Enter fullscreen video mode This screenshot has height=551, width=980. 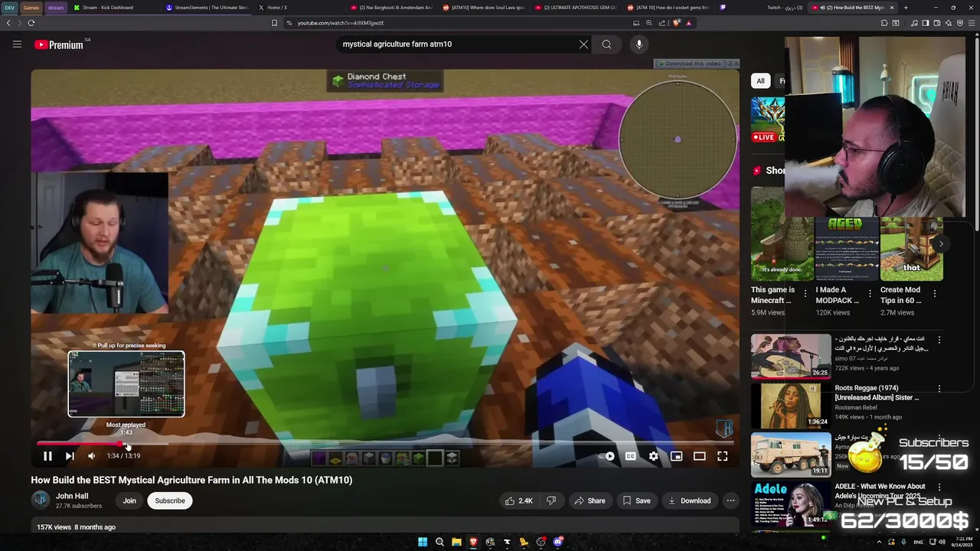tap(722, 456)
